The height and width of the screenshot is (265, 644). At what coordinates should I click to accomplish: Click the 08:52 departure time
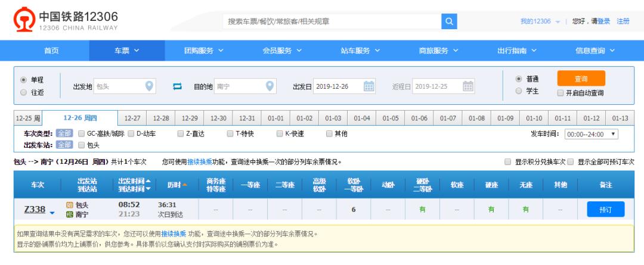pos(129,204)
